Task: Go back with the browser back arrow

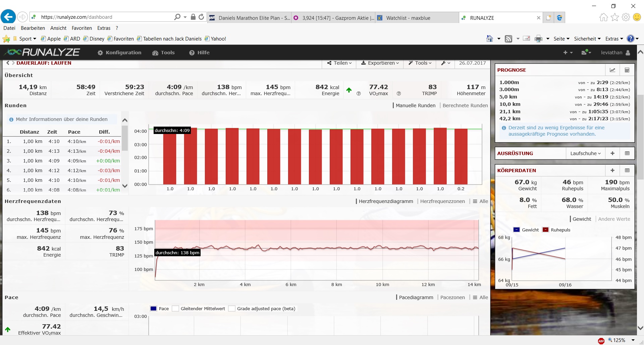Action: click(x=8, y=17)
